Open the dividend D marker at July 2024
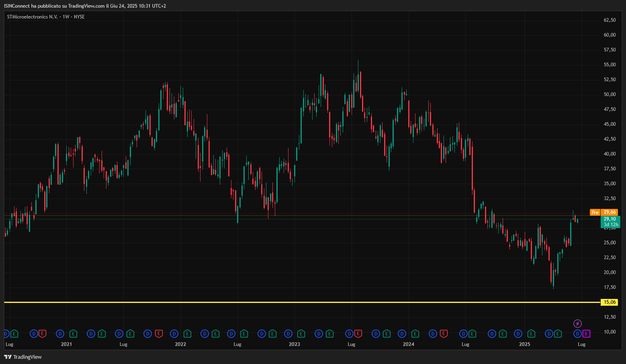This screenshot has width=626, height=364. [x=464, y=333]
